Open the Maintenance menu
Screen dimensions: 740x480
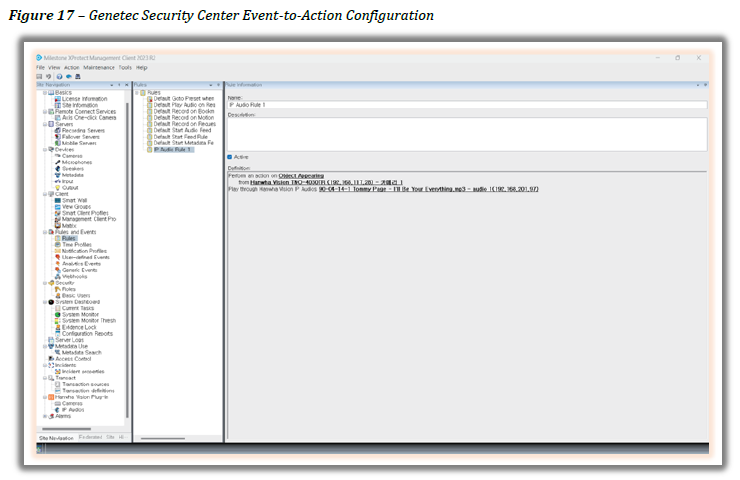pyautogui.click(x=99, y=67)
